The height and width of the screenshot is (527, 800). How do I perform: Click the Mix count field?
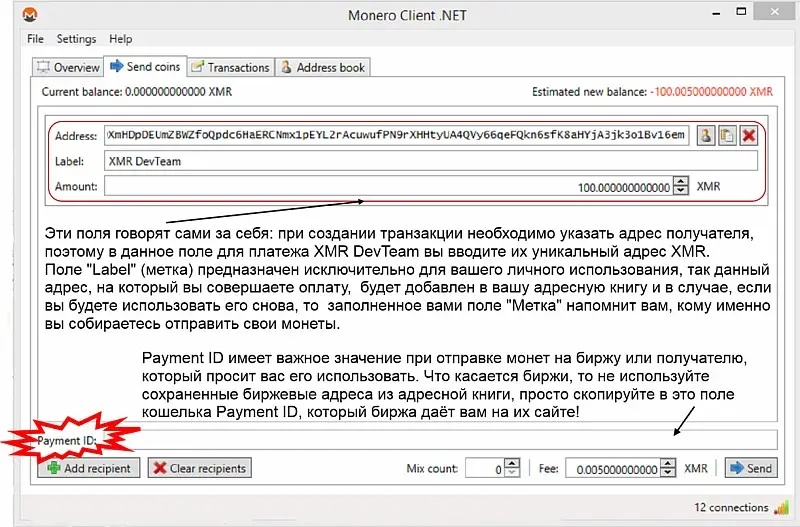coord(485,468)
